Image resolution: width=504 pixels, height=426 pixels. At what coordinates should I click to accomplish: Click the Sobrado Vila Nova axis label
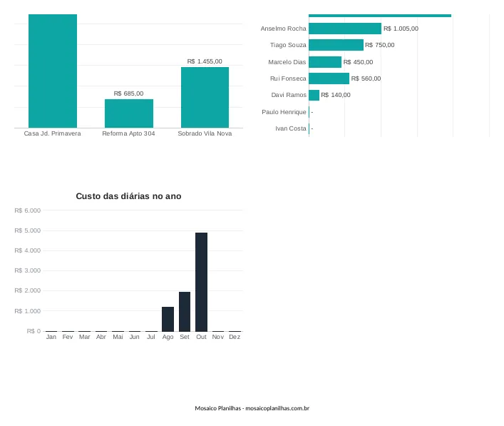tap(205, 133)
